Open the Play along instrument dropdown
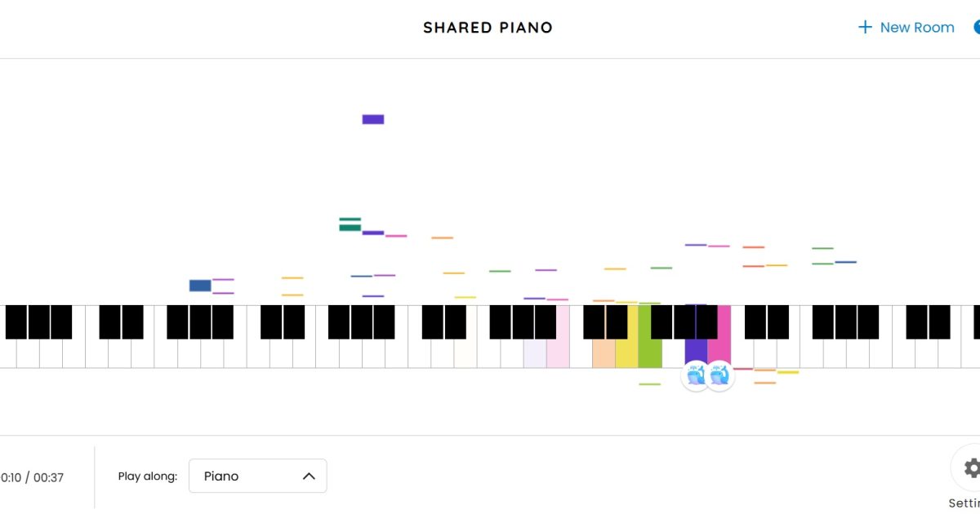980x514 pixels. [x=257, y=476]
